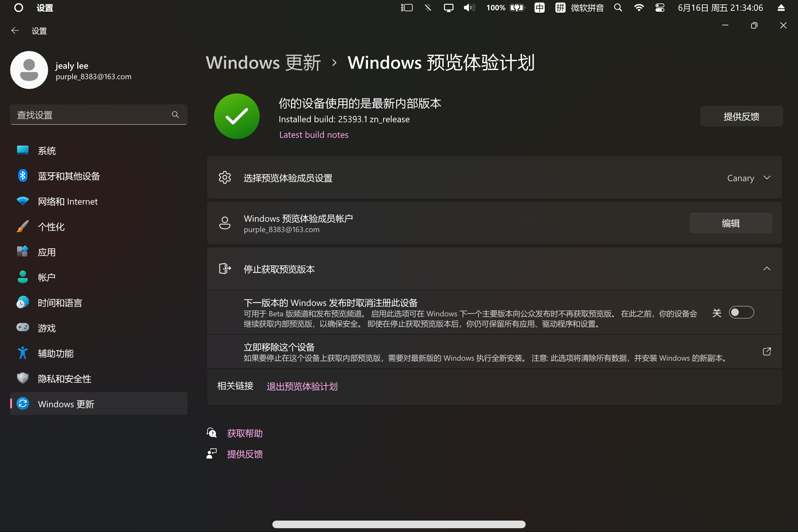Viewport: 798px width, 532px height.
Task: Click the 你的设备使用的是最新内部版本 heading
Action: point(360,103)
